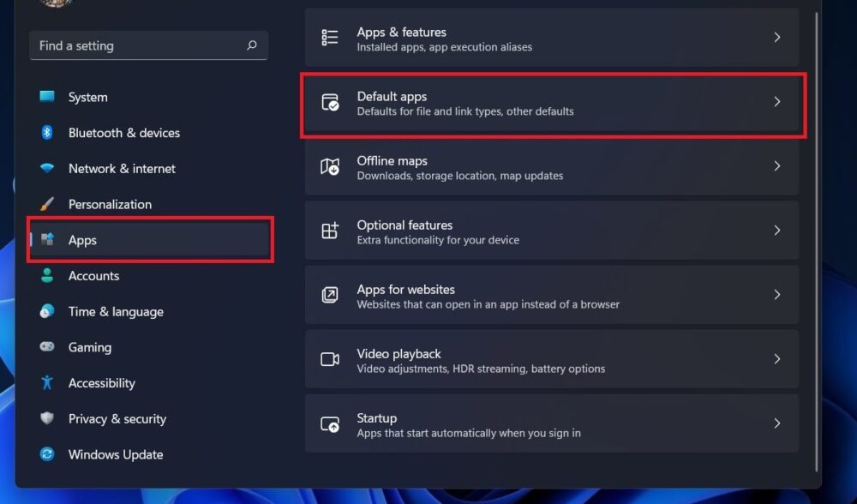The image size is (857, 504).
Task: Select Accessibility in sidebar
Action: click(149, 382)
